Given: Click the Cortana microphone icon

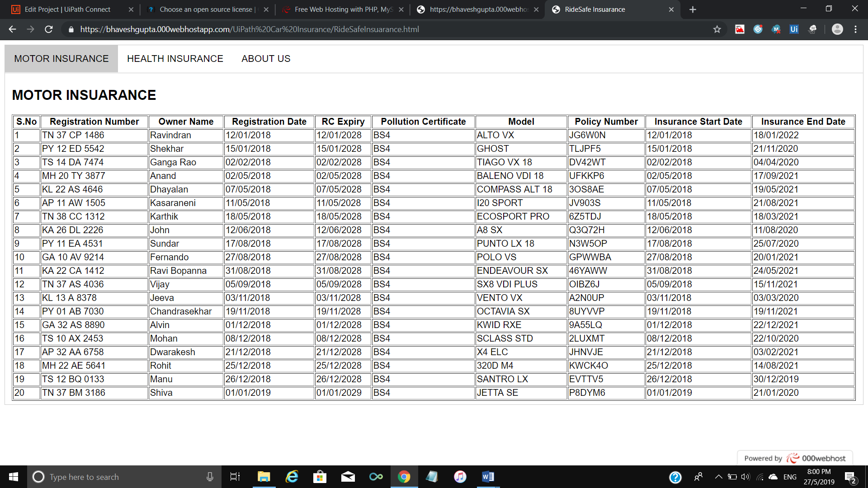Looking at the screenshot, I should point(210,477).
